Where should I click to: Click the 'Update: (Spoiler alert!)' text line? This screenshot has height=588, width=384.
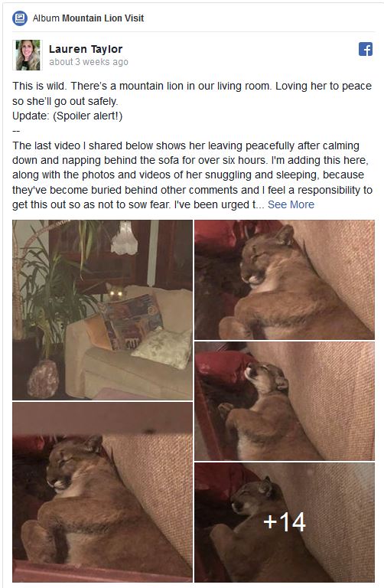point(67,116)
